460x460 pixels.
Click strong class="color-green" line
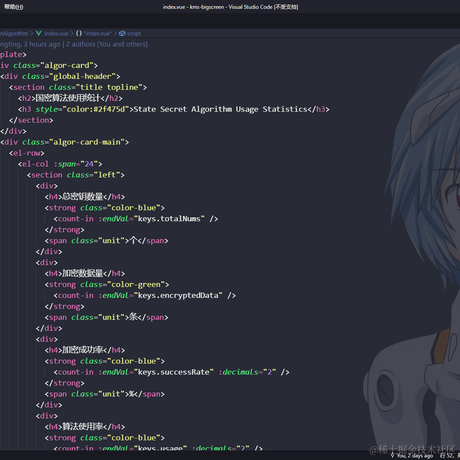point(107,284)
